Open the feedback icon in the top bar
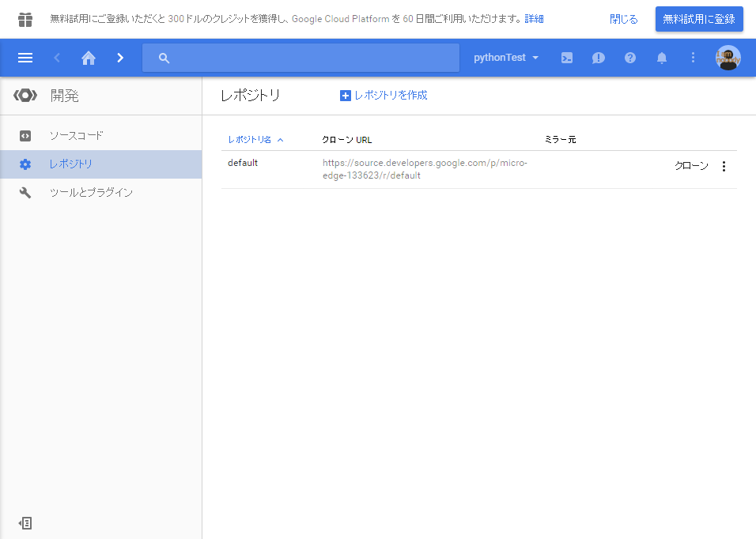 coord(598,57)
